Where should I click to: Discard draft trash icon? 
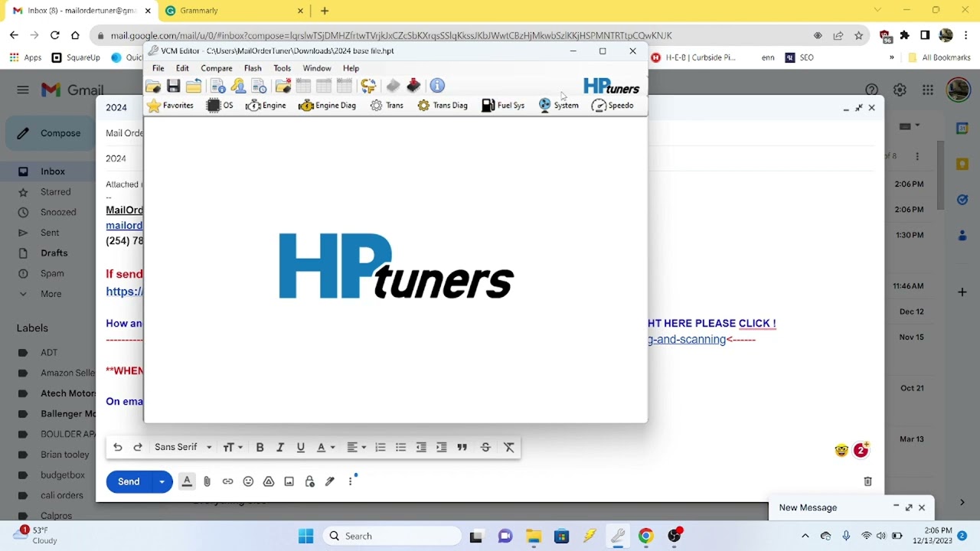click(x=867, y=481)
